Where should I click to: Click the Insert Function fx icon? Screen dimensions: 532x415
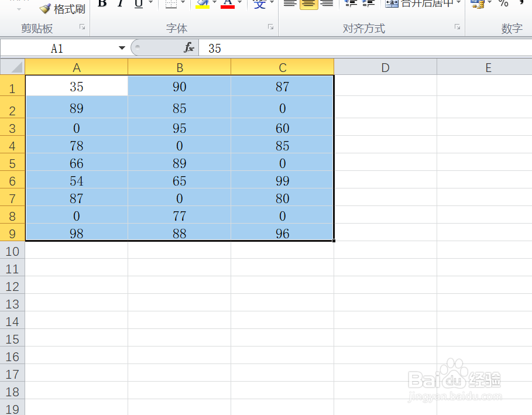pyautogui.click(x=189, y=48)
